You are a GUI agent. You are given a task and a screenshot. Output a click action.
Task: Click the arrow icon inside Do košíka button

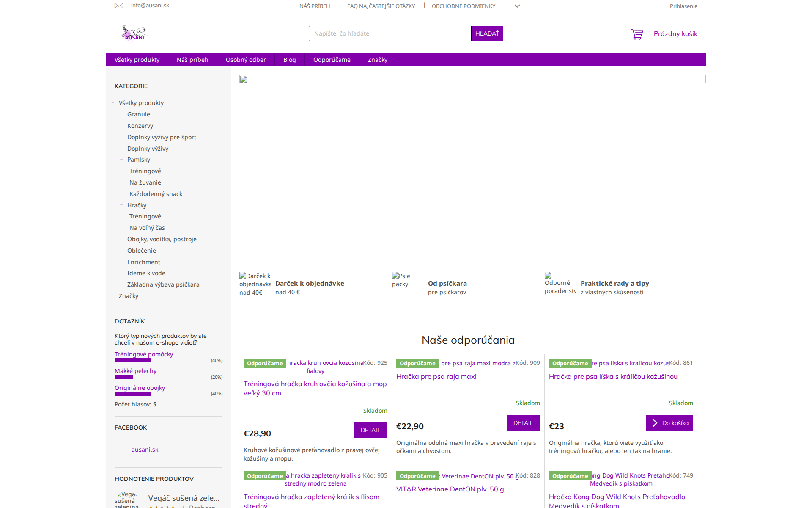[654, 423]
